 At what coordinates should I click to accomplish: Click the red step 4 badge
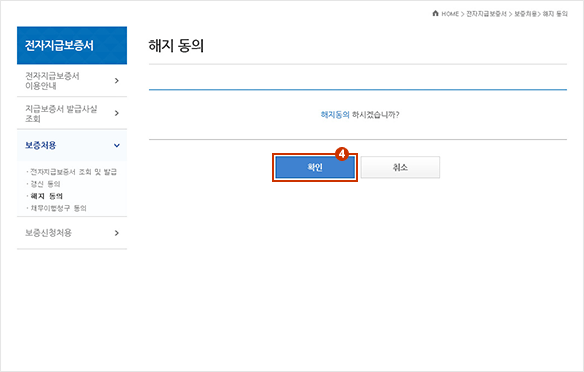click(x=342, y=153)
